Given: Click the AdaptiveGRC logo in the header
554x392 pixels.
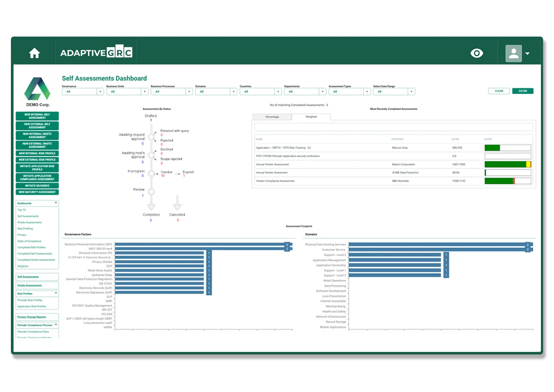Looking at the screenshot, I should 96,53.
